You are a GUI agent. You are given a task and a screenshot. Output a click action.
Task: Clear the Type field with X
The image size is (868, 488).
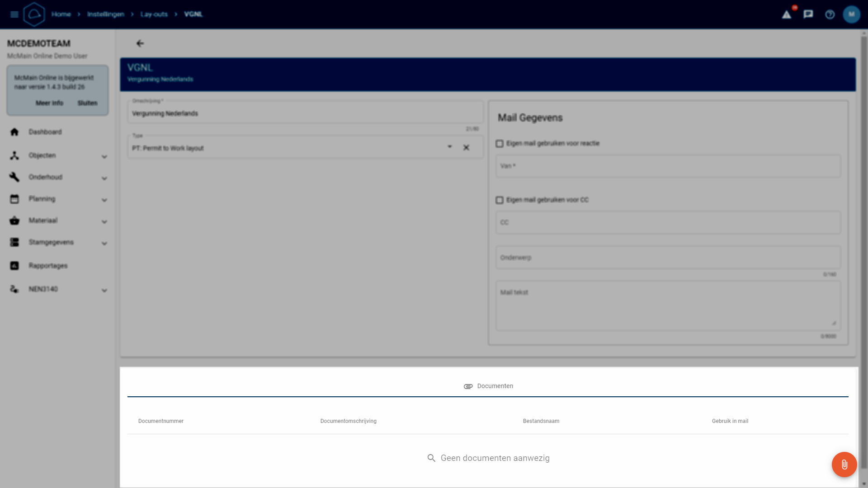coord(466,148)
